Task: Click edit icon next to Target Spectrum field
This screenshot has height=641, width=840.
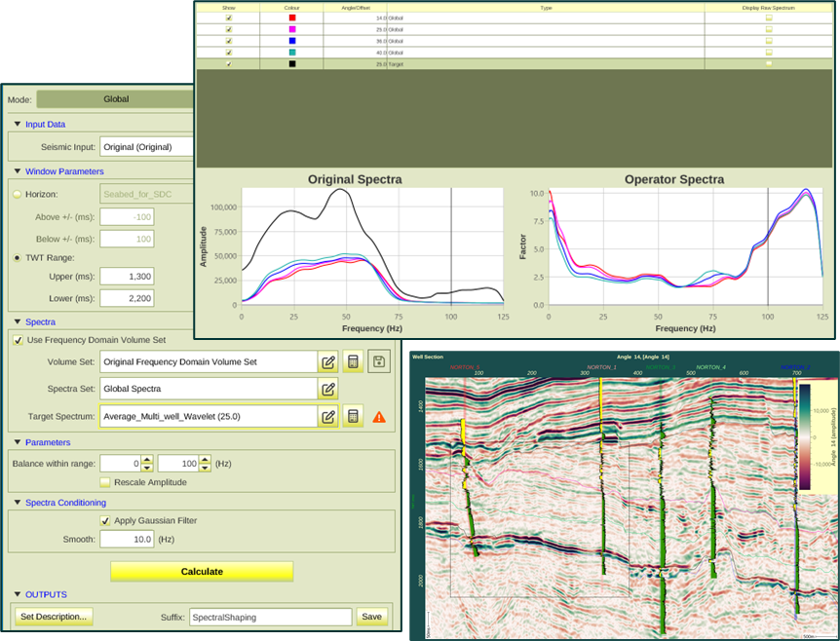Action: coord(328,416)
